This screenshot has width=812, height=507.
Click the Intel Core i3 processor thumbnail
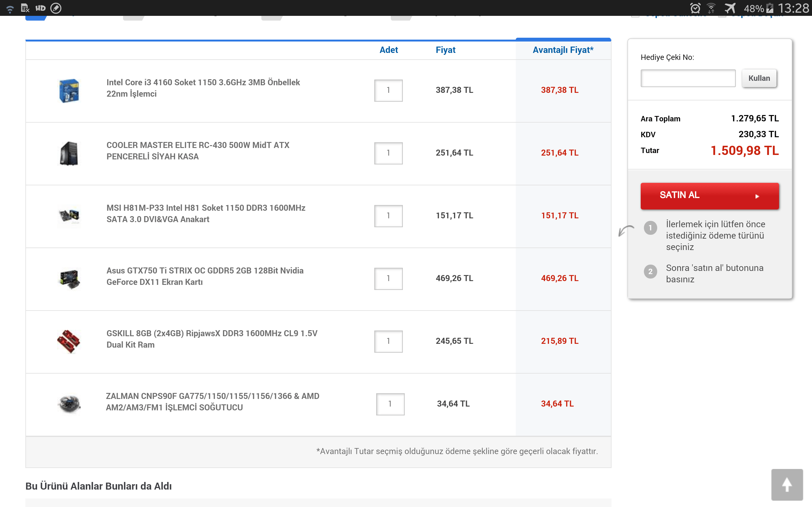[69, 91]
